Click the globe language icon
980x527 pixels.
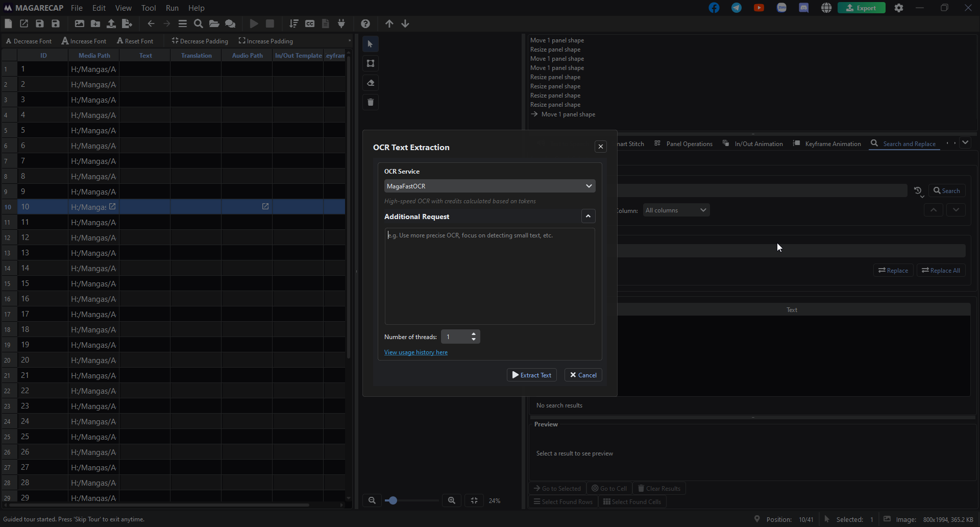click(x=826, y=8)
